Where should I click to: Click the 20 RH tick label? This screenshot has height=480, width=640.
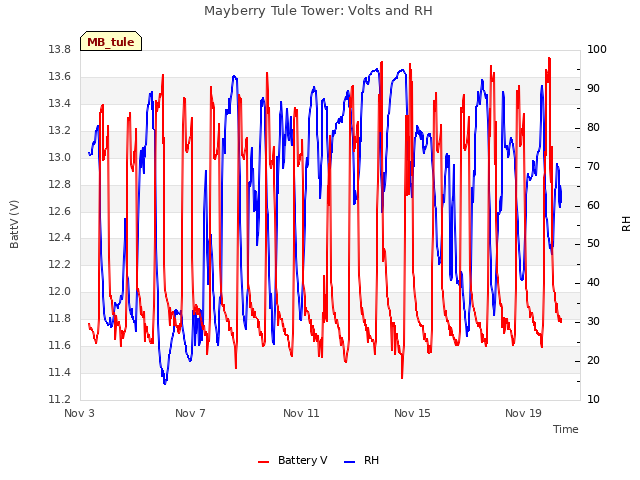(x=593, y=360)
